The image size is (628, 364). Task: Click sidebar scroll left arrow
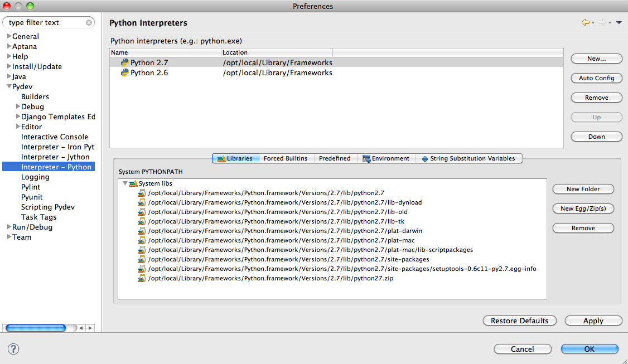point(81,328)
